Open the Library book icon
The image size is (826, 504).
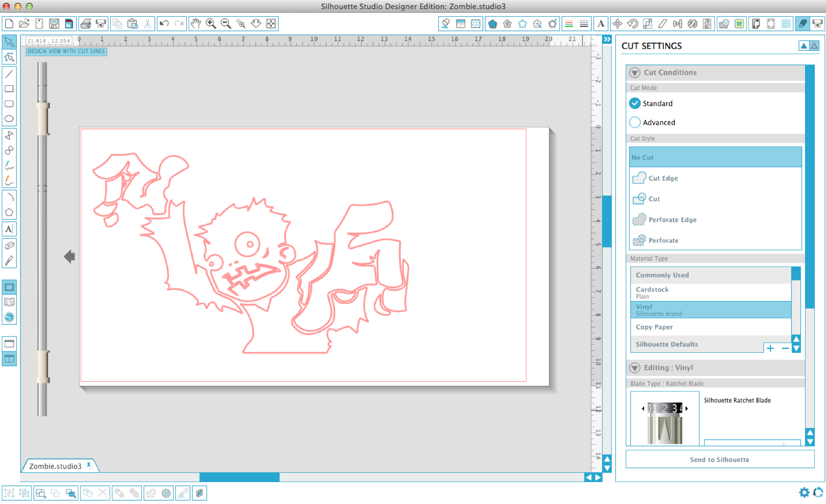click(x=9, y=302)
